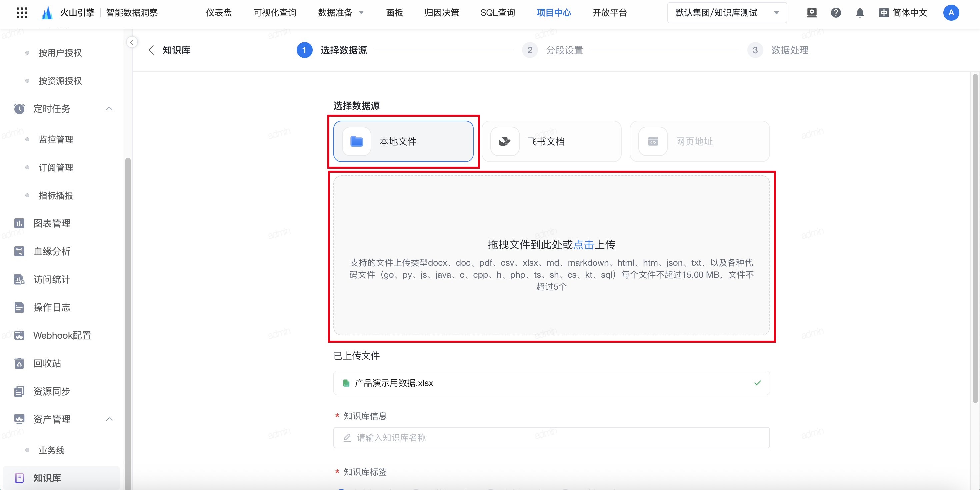Open the 默认集团/知识库测试 project selector
This screenshot has width=980, height=490.
[727, 13]
